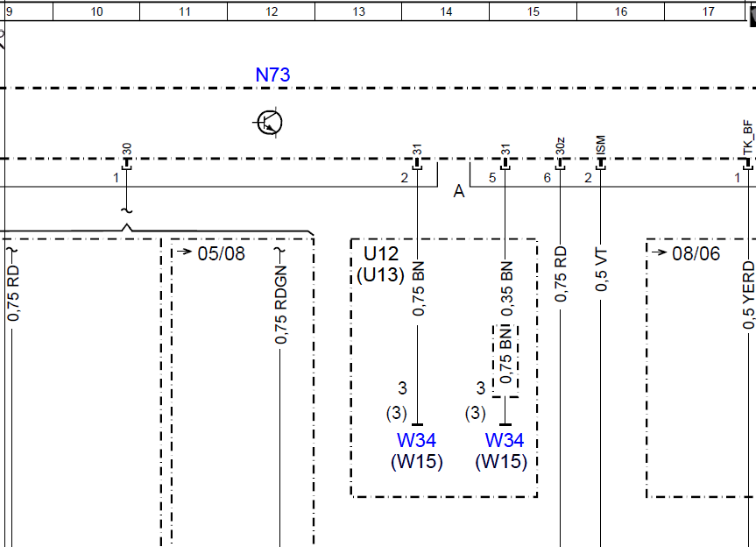
Task: Select column header 10
Action: pyautogui.click(x=96, y=11)
